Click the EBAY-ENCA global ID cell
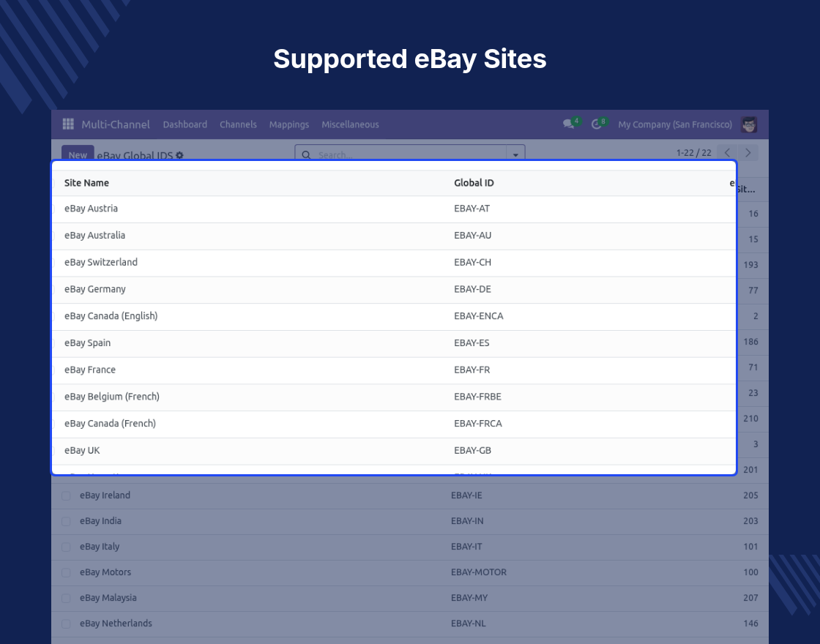 coord(479,315)
